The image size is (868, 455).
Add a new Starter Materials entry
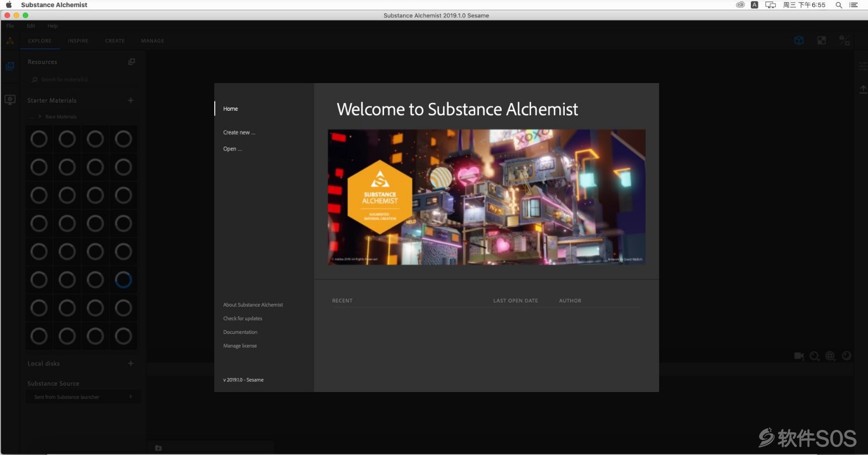tap(131, 100)
